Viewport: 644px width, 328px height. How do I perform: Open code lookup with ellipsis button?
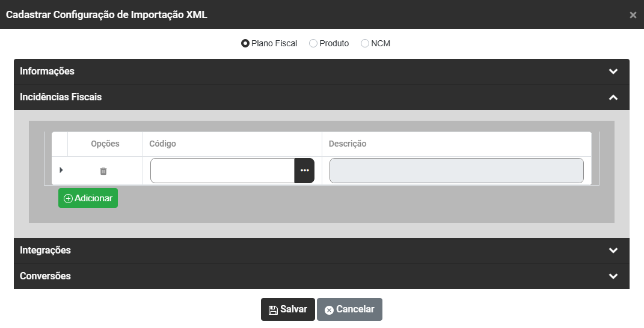pyautogui.click(x=304, y=171)
